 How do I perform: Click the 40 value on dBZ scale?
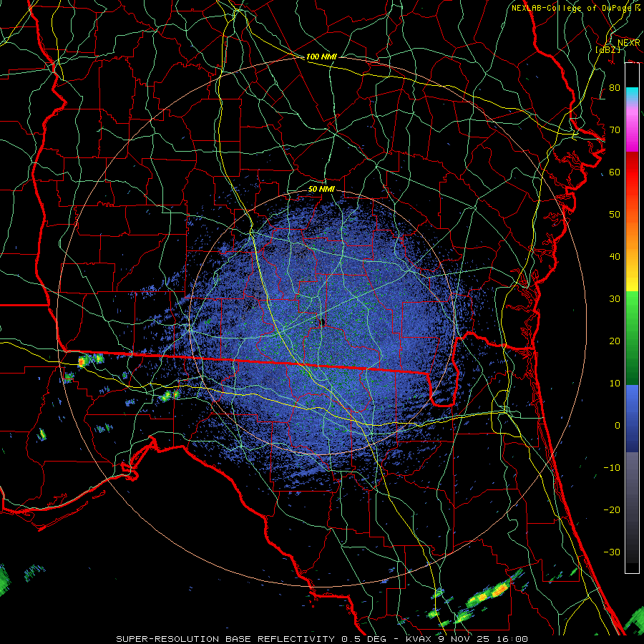click(x=615, y=257)
